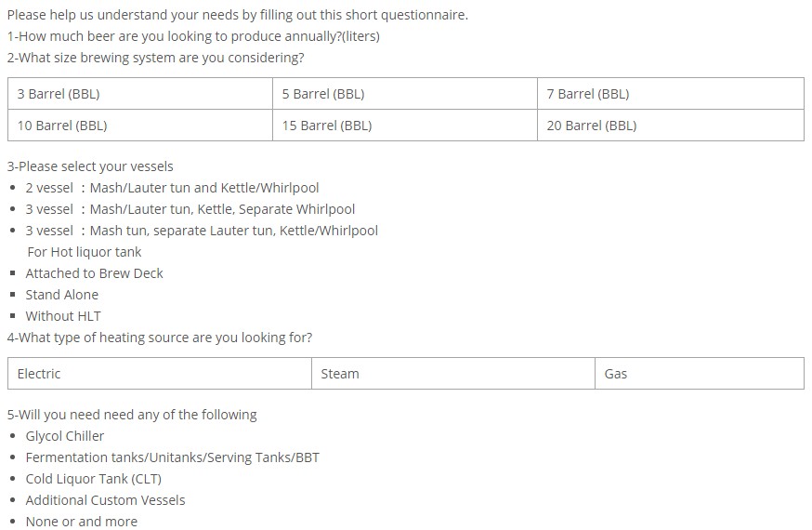The height and width of the screenshot is (530, 812).
Task: Pick the 7 Barrel (BBL) size
Action: pyautogui.click(x=587, y=94)
